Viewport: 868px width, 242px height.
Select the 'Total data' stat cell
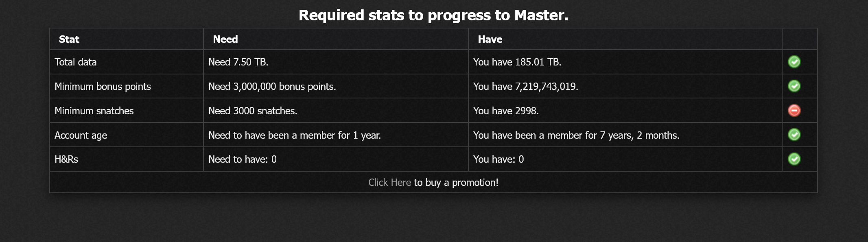[x=76, y=62]
